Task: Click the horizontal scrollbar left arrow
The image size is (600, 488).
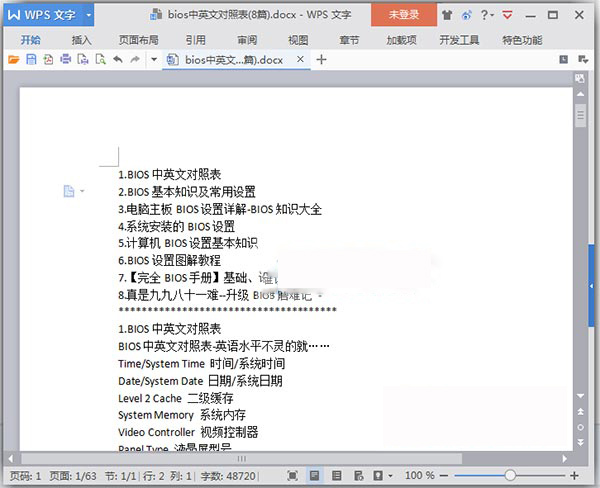Action: 11,459
